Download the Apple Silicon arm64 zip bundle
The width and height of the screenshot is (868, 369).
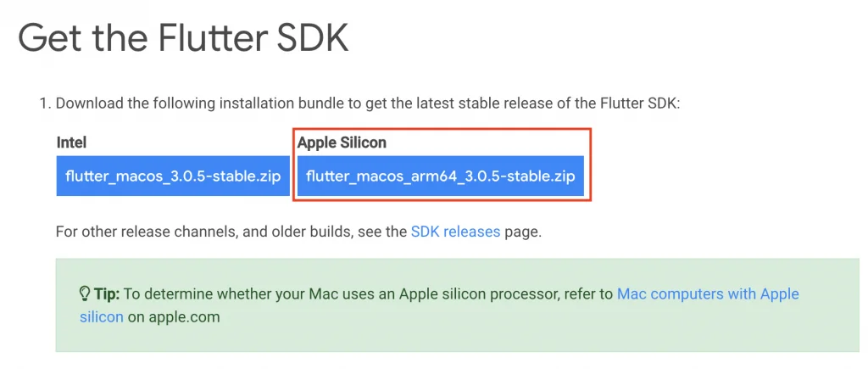pos(440,177)
